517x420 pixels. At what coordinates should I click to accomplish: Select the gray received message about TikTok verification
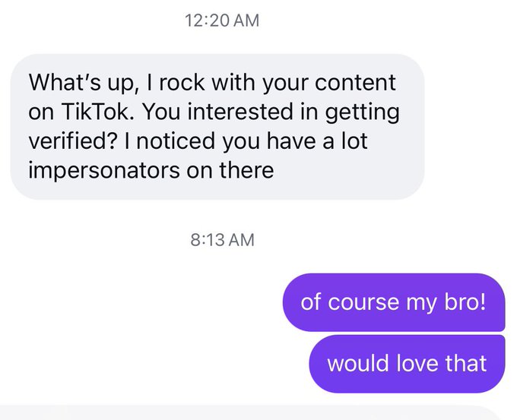[x=217, y=126]
